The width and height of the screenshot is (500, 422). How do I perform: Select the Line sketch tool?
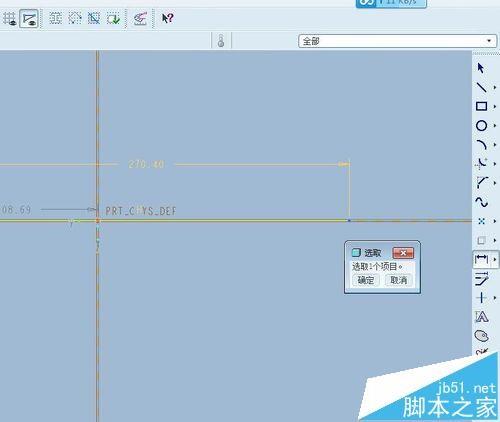click(x=481, y=87)
